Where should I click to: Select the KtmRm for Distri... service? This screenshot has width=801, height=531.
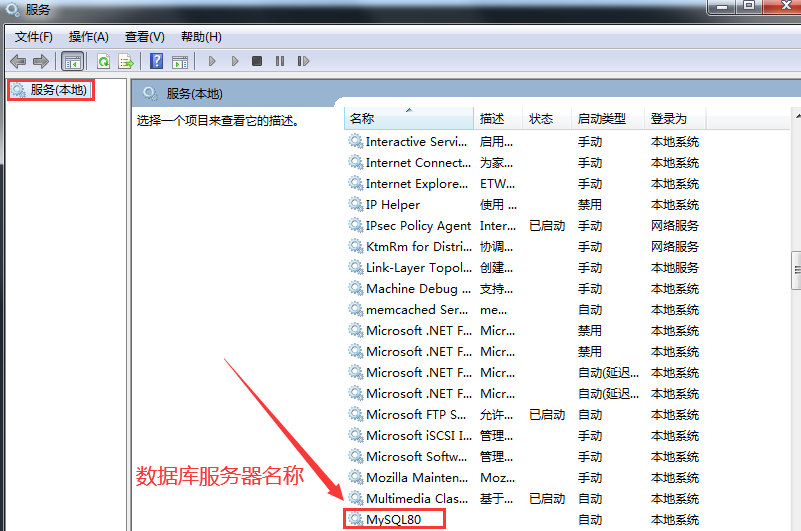pos(524,246)
